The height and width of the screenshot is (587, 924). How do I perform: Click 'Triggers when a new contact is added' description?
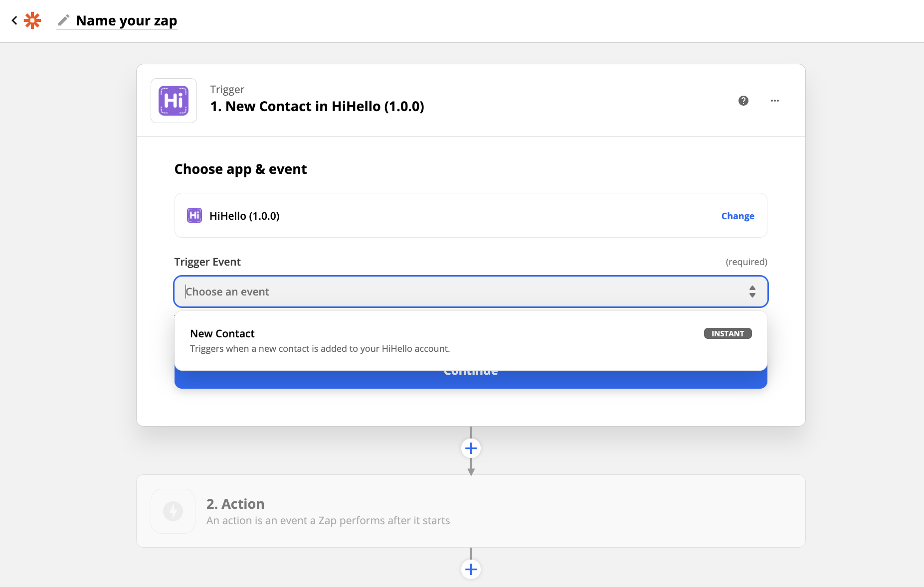320,349
